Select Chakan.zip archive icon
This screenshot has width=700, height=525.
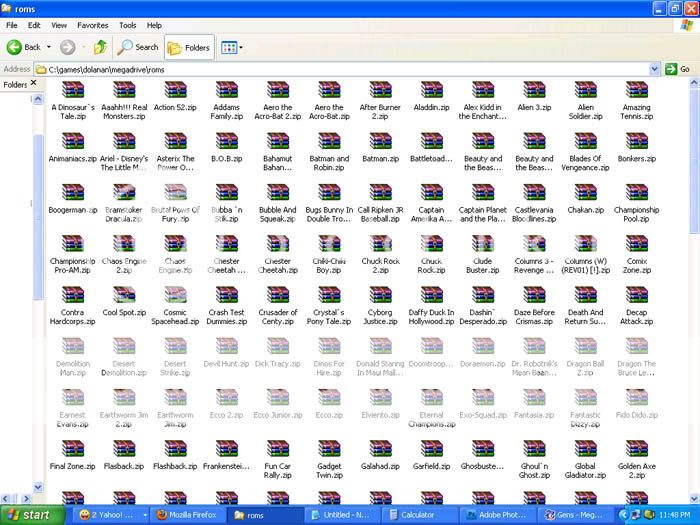[585, 192]
